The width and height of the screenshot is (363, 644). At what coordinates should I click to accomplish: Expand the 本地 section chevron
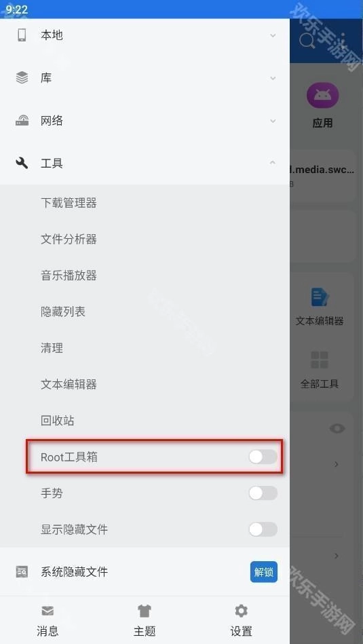(273, 36)
